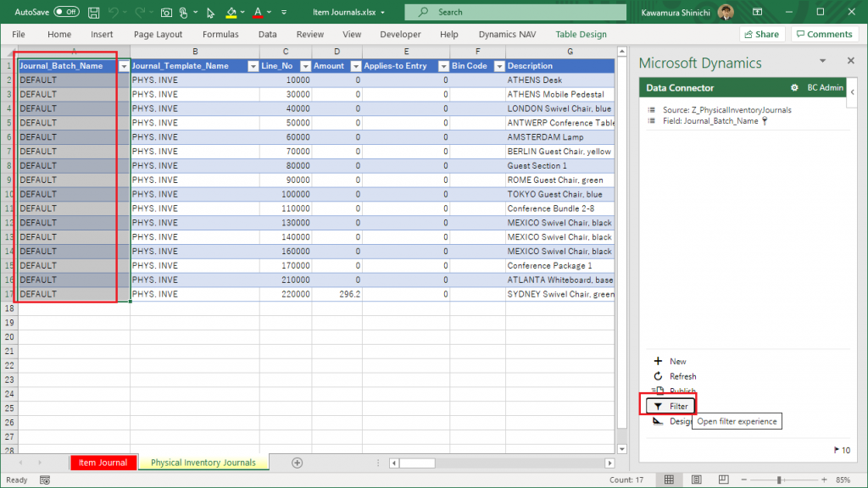Click the zoom slider handle

779,480
